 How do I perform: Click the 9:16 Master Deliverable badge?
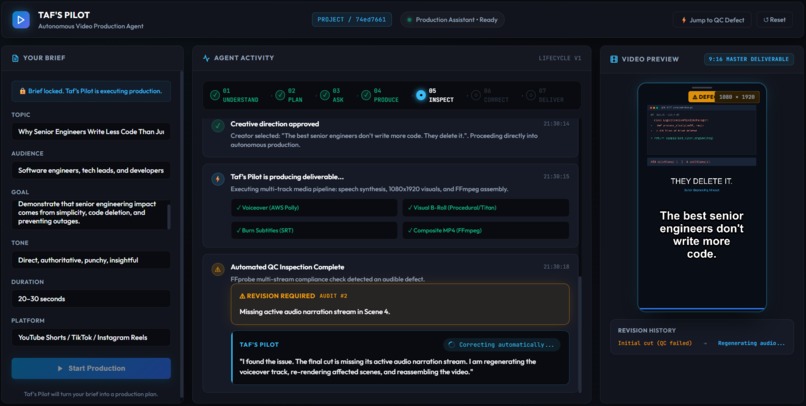(x=748, y=59)
